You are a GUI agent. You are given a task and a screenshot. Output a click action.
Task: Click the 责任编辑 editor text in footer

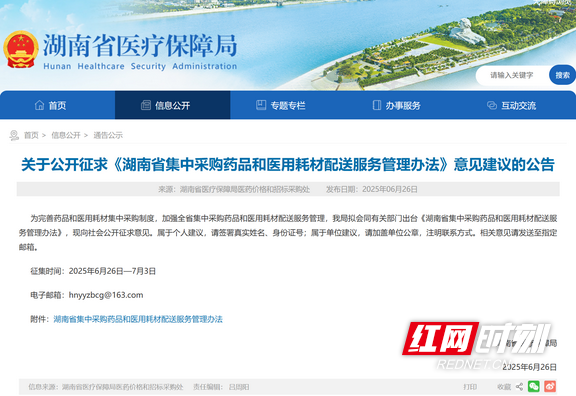click(221, 387)
